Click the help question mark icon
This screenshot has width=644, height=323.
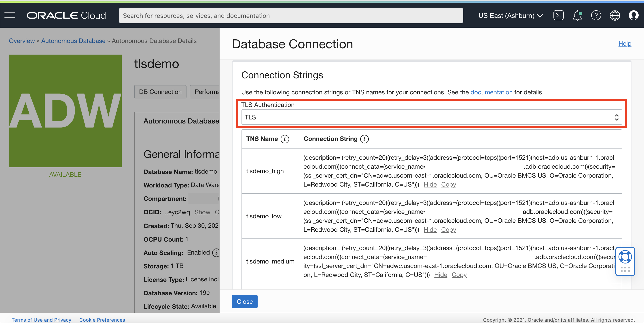coord(596,15)
